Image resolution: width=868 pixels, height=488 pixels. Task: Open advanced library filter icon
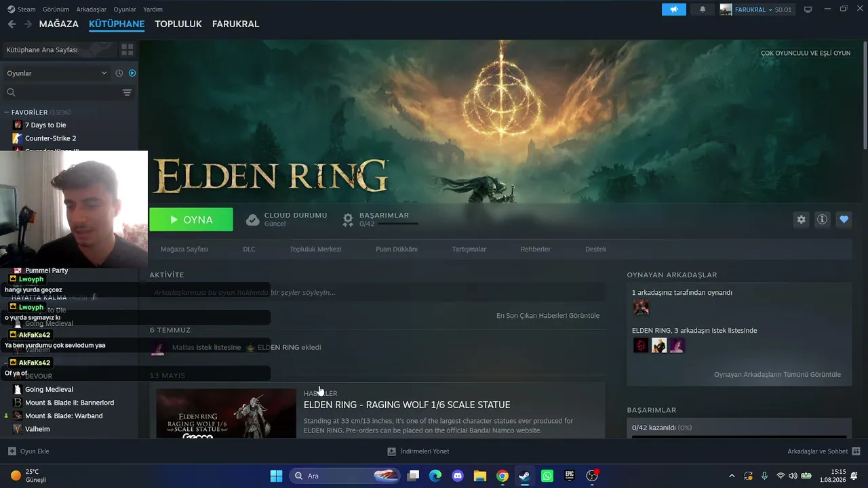tap(127, 92)
